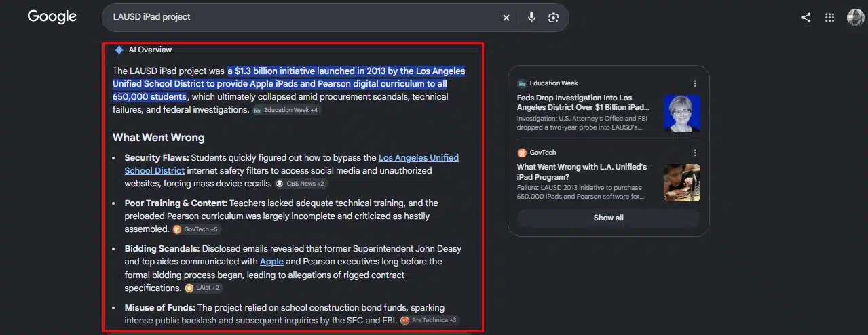The width and height of the screenshot is (868, 335).
Task: Open the Education Week +4 source chip
Action: [286, 110]
